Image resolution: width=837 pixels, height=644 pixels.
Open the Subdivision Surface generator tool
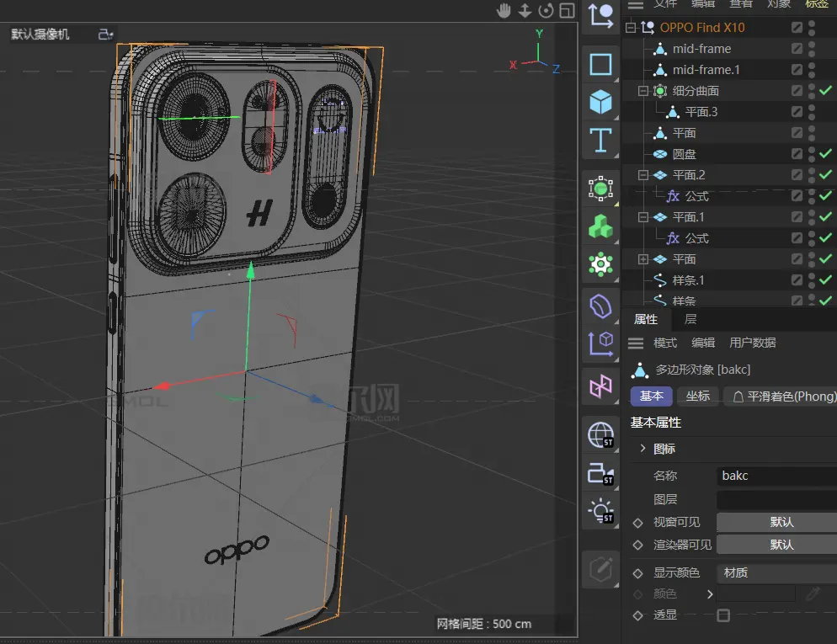600,189
